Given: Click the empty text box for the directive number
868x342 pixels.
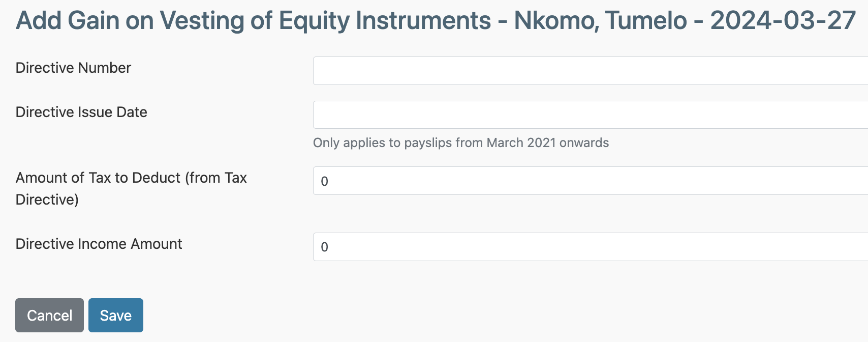Looking at the screenshot, I should pos(590,71).
